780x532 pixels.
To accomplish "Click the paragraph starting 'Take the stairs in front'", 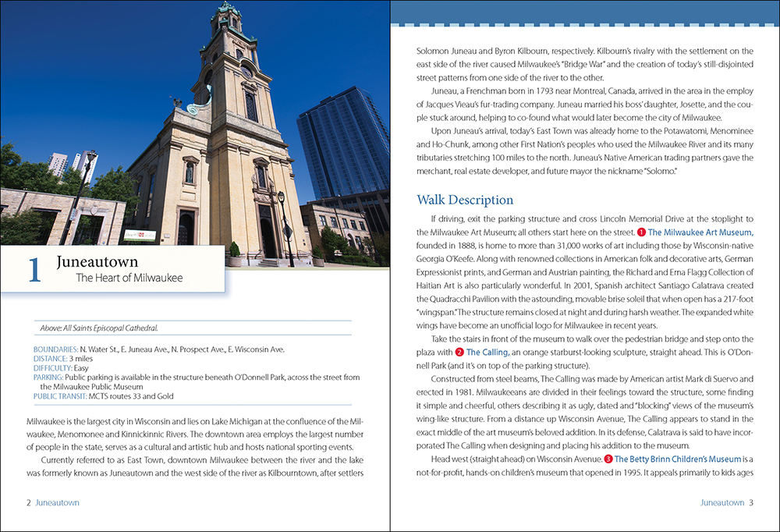I will click(x=585, y=353).
